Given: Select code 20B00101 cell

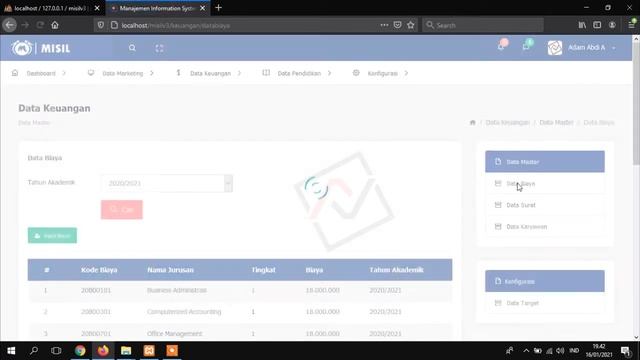Looking at the screenshot, I should point(96,290).
